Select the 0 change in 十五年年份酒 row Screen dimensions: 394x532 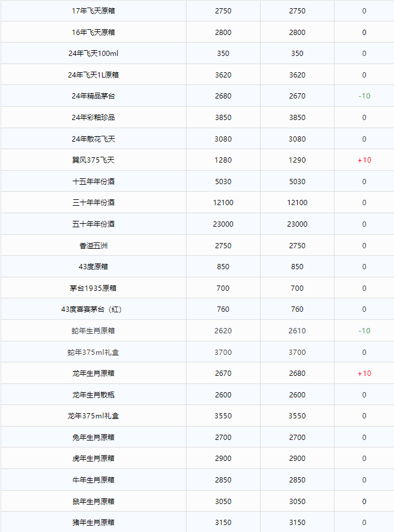[364, 182]
